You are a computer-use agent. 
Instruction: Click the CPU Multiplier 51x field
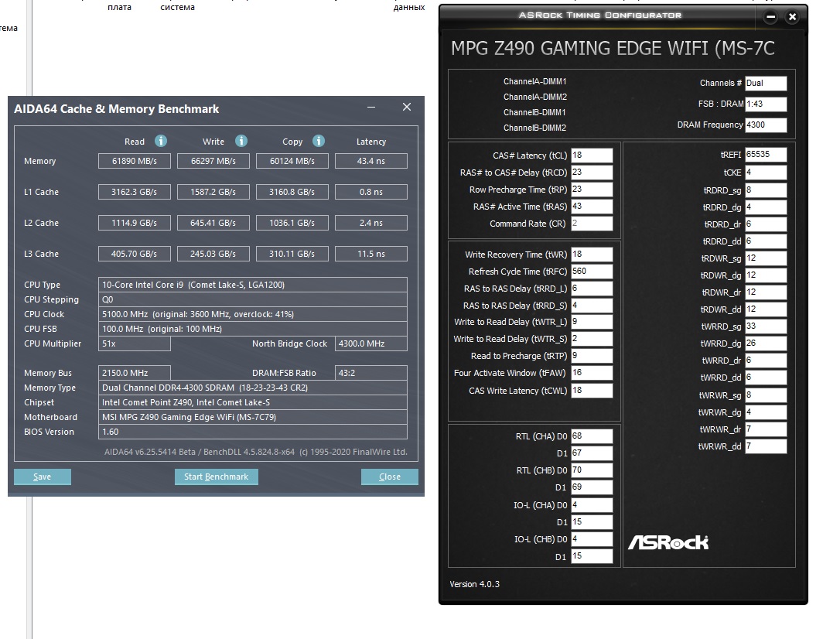pos(135,343)
